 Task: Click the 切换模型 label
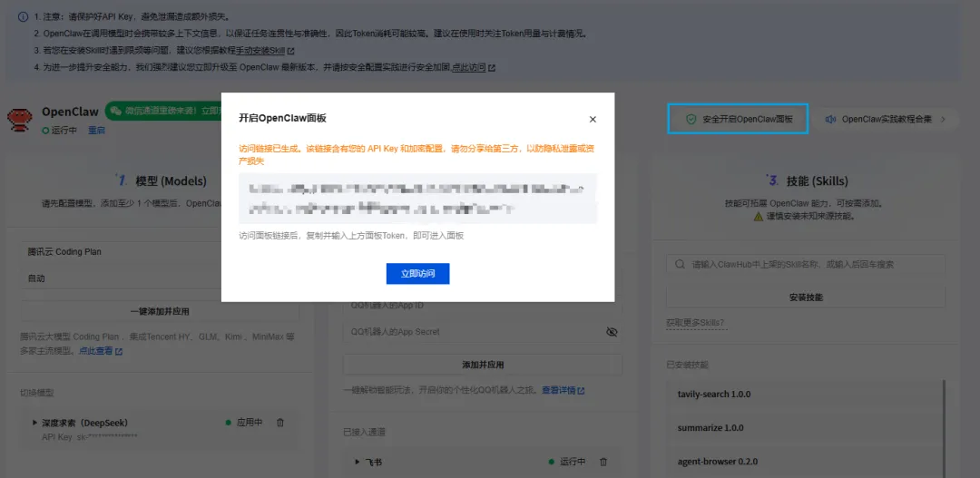click(x=37, y=393)
